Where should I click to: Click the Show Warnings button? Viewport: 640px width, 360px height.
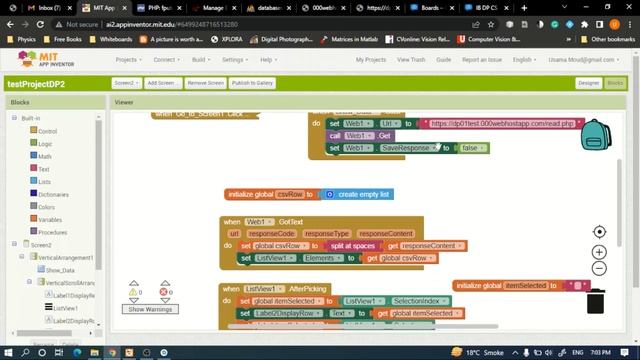tap(150, 309)
